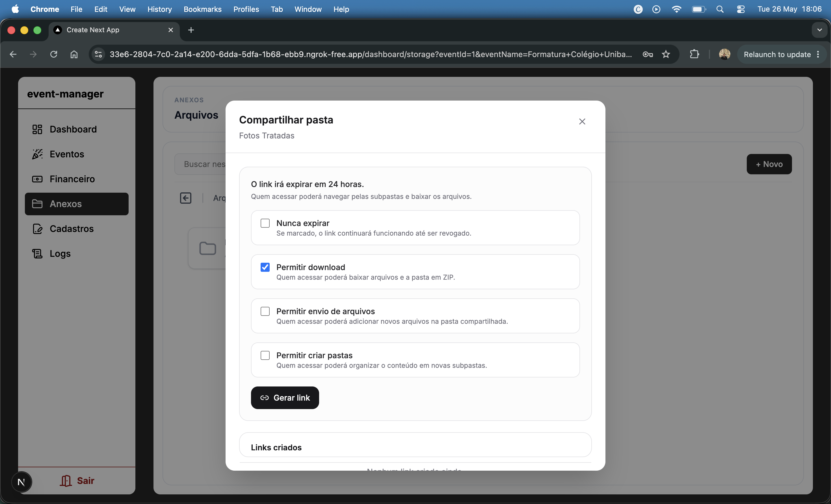Select the Create Next App tab
The image size is (831, 504).
114,30
